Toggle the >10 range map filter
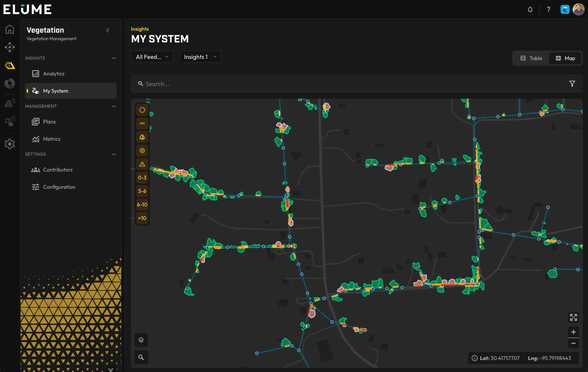 pyautogui.click(x=142, y=218)
